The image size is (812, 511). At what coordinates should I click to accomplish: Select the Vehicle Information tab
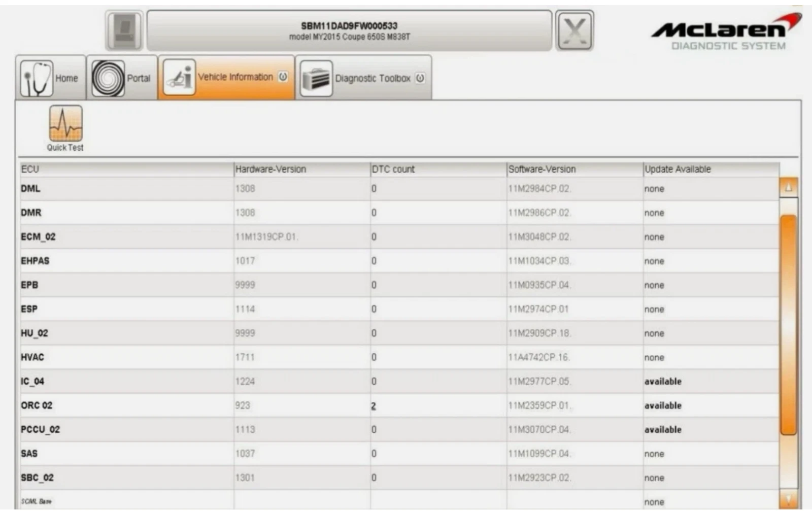226,77
